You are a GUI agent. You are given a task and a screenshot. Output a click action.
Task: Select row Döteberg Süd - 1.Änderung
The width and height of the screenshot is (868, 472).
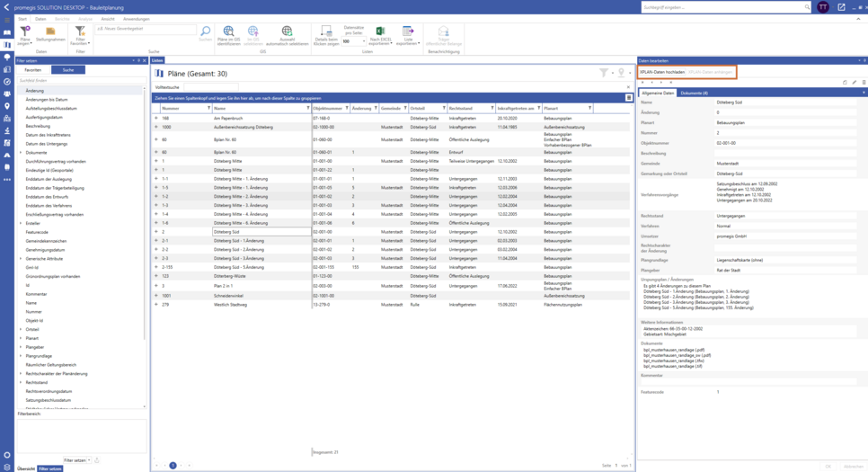(x=391, y=240)
